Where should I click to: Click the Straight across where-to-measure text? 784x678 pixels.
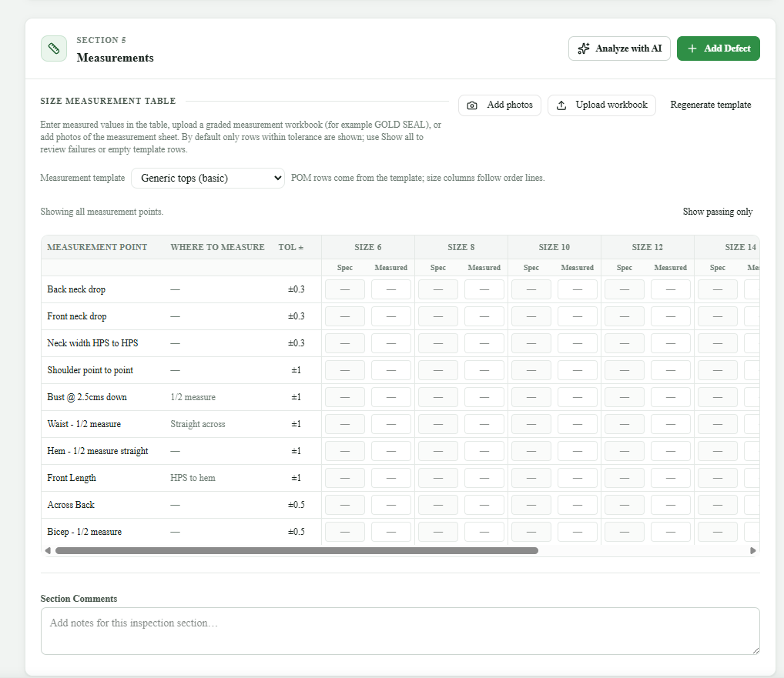click(198, 424)
